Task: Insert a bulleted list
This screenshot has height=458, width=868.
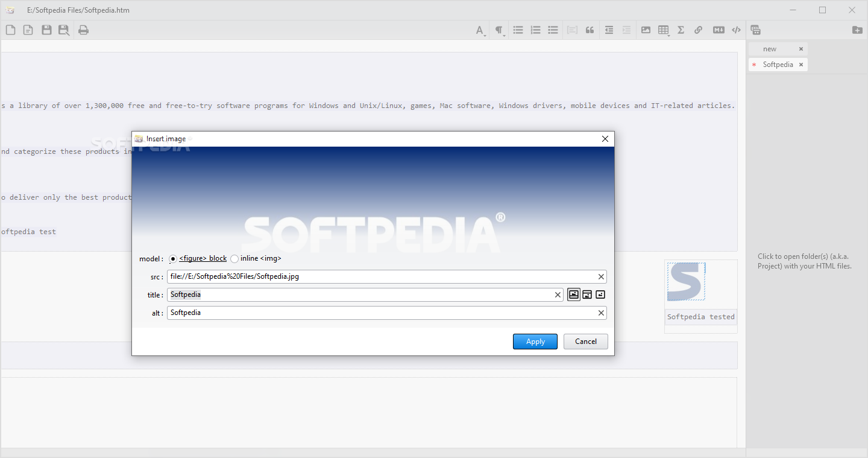Action: click(518, 30)
